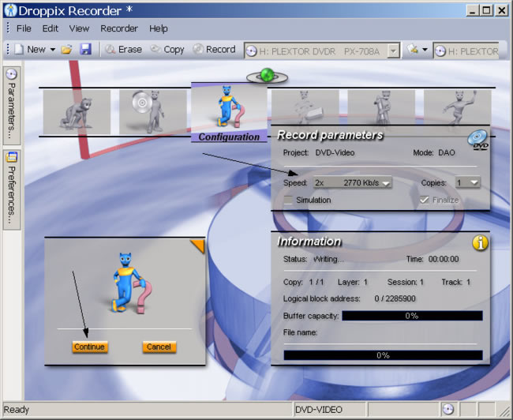Select the waving character thumbnail

click(458, 107)
